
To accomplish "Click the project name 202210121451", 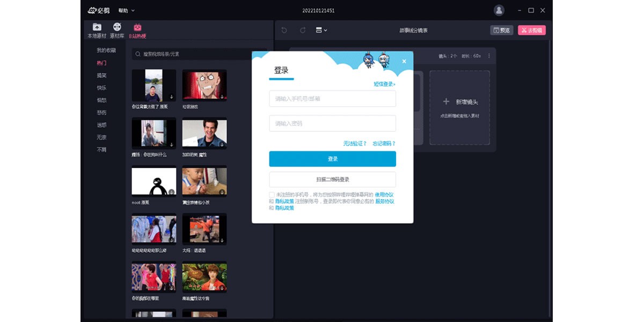I will pos(318,11).
